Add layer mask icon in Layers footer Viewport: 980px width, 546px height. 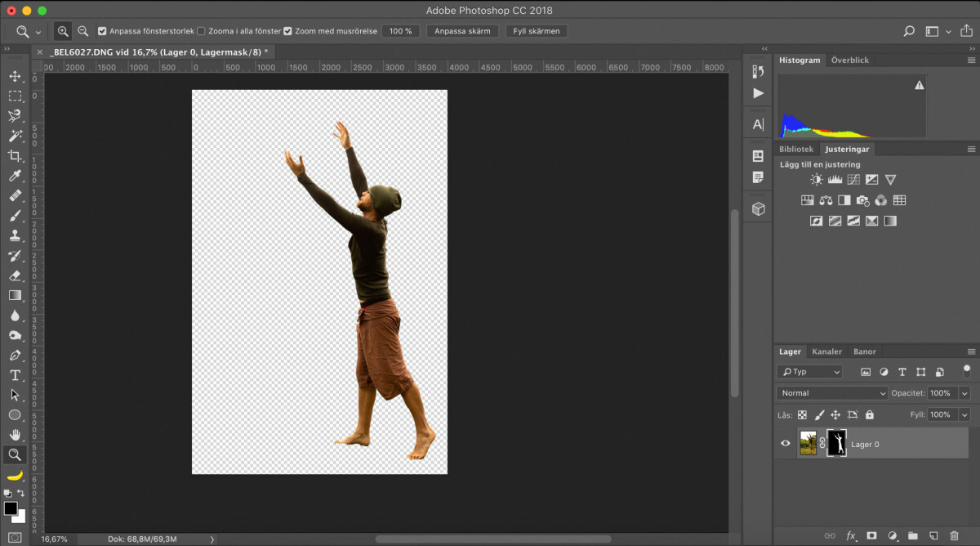coord(871,535)
